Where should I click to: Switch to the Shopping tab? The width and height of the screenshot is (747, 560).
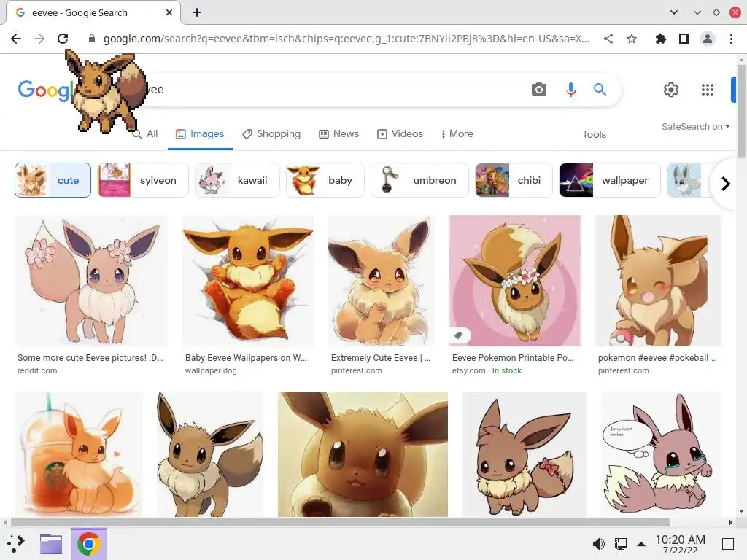[271, 134]
